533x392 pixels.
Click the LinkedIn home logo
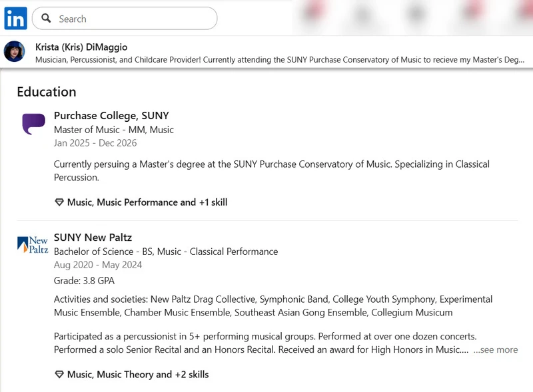[15, 19]
